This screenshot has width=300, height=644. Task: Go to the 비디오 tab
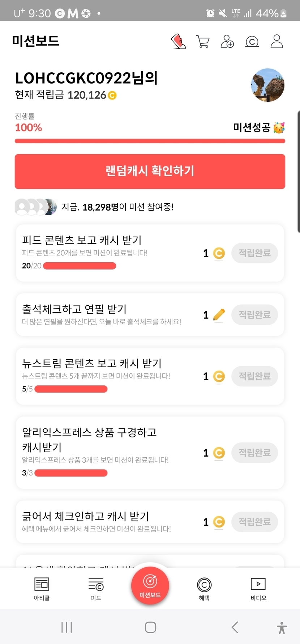point(258,588)
